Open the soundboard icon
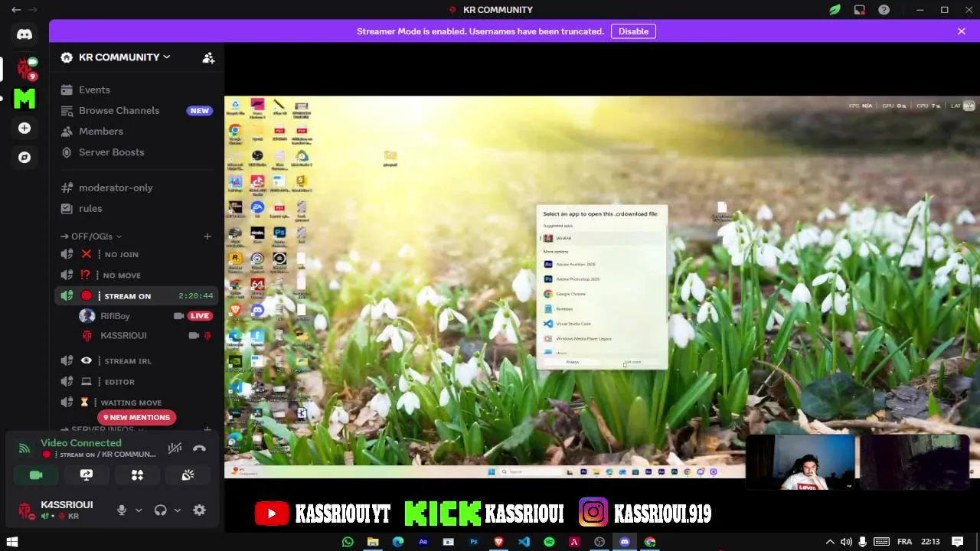 (188, 475)
